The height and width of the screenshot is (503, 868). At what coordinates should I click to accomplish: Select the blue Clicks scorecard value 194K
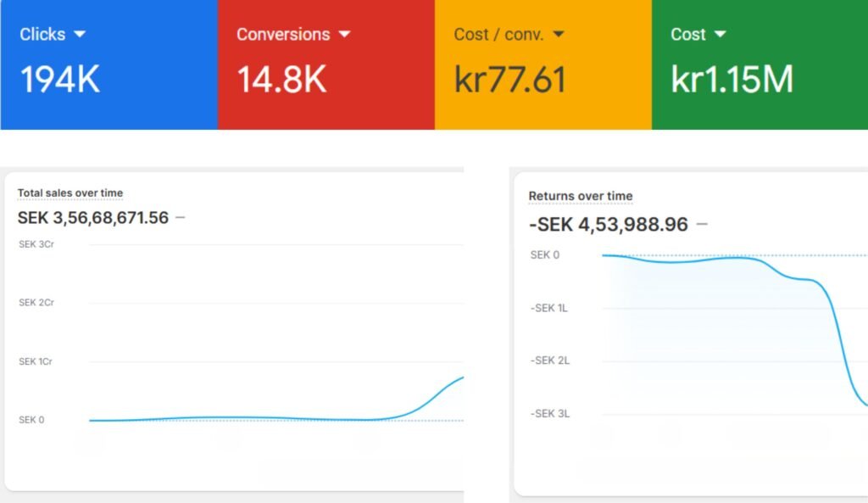(60, 80)
